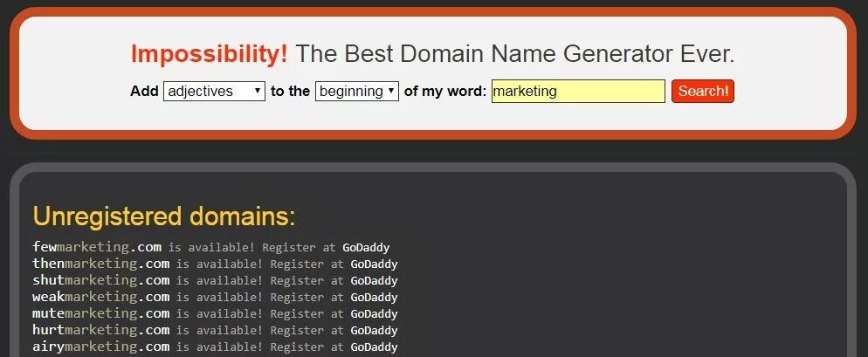Screen dimensions: 868x357
Task: Select the airymarketing.com domain text
Action: pos(100,347)
